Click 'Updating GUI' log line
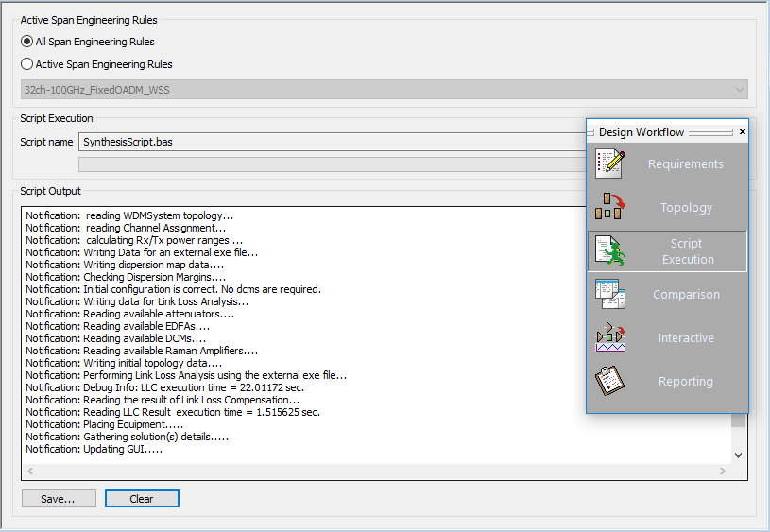 tap(94, 449)
